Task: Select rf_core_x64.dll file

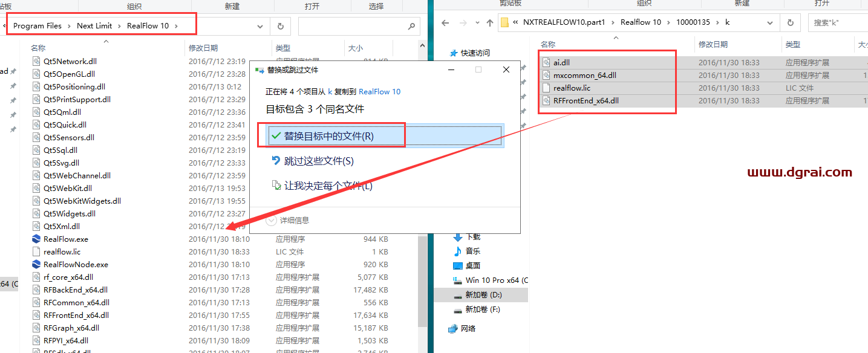Action: (x=68, y=277)
